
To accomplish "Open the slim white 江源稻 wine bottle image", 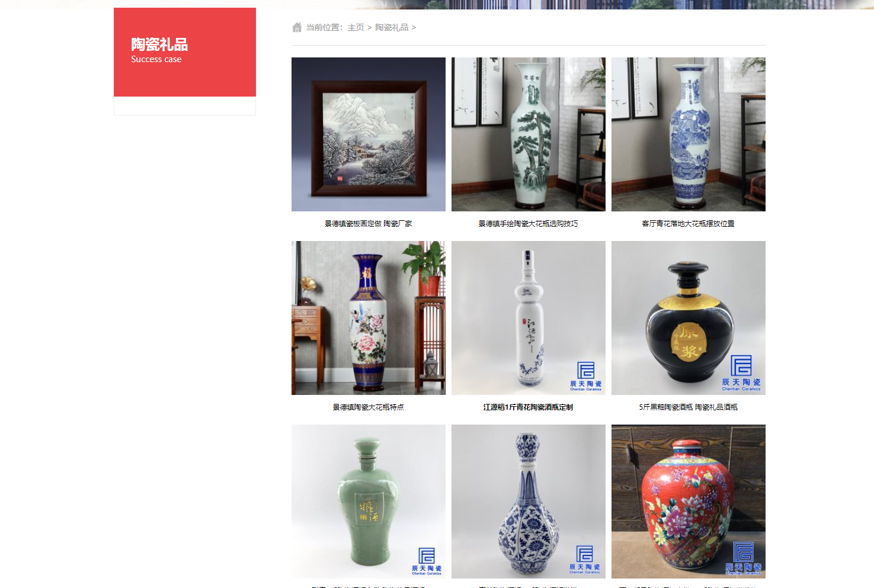I will click(x=529, y=318).
